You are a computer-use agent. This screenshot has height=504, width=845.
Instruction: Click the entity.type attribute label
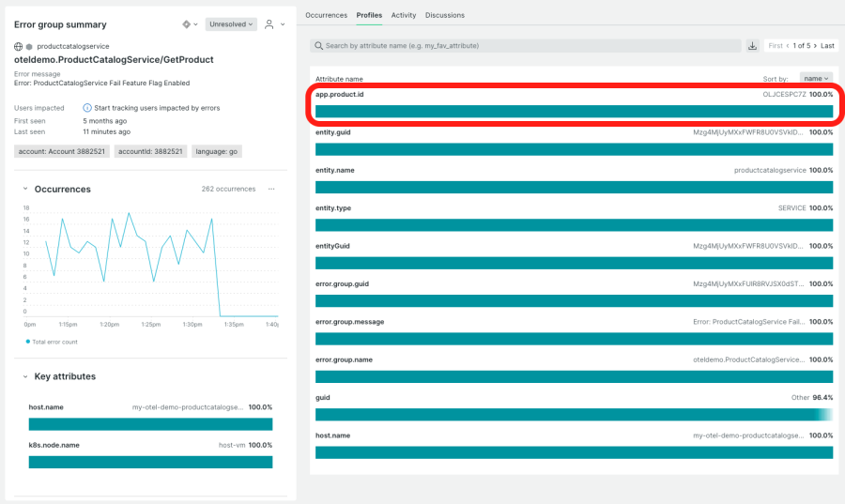click(x=333, y=207)
